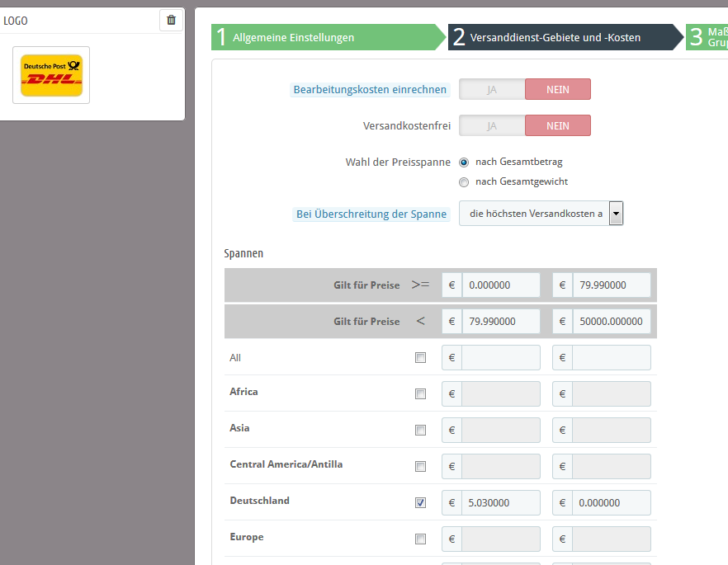Uncheck the Deutschland zone checkbox
This screenshot has width=728, height=565.
420,503
